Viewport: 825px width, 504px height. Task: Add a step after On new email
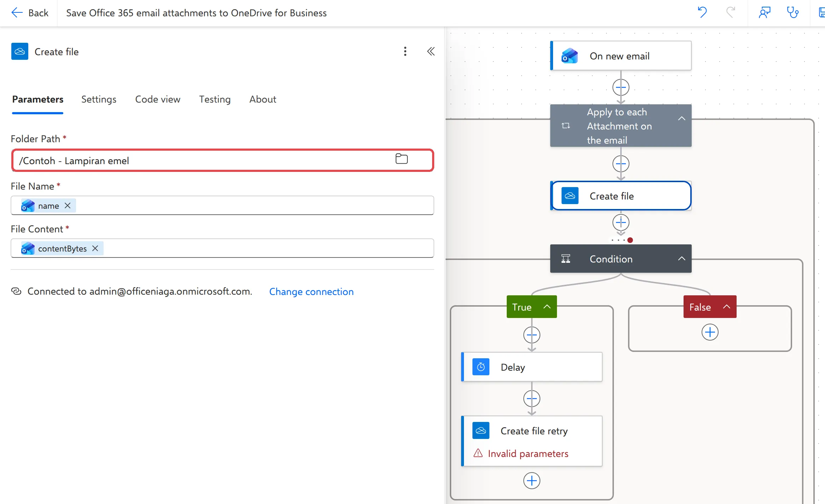tap(621, 87)
